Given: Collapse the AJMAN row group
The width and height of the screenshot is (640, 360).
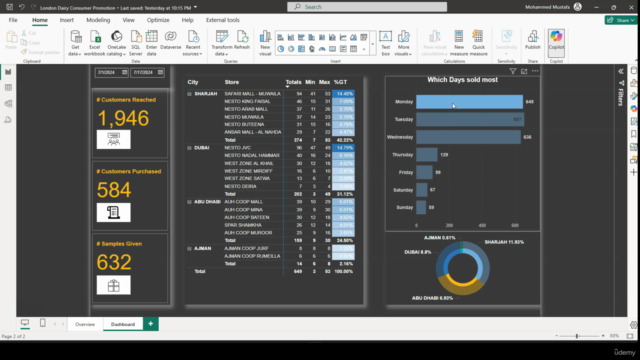Looking at the screenshot, I should [x=189, y=248].
